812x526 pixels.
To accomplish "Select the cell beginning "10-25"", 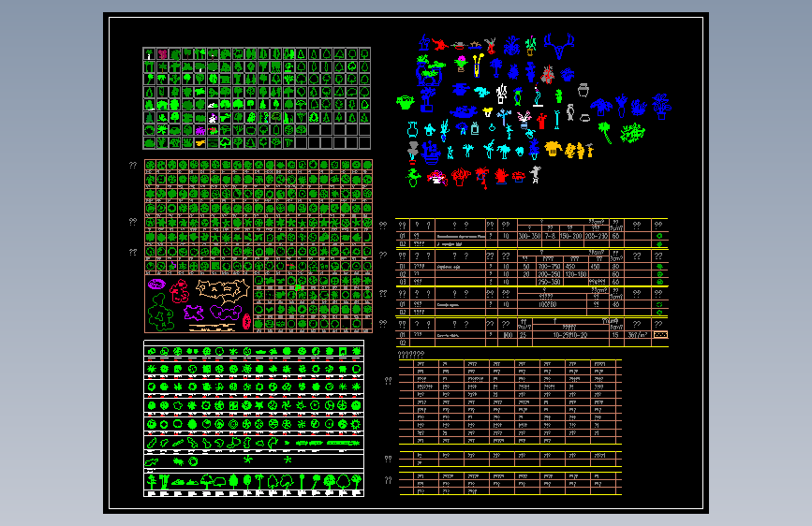I will (570, 335).
